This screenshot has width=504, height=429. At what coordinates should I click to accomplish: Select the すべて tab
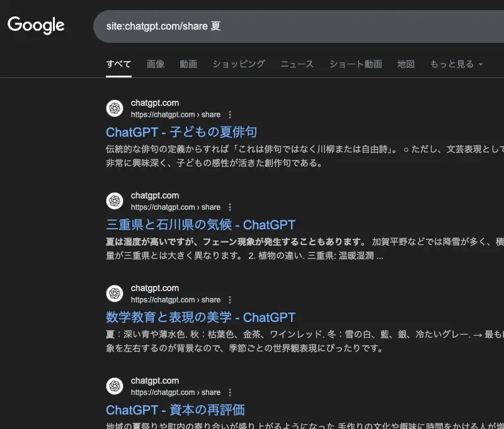118,64
